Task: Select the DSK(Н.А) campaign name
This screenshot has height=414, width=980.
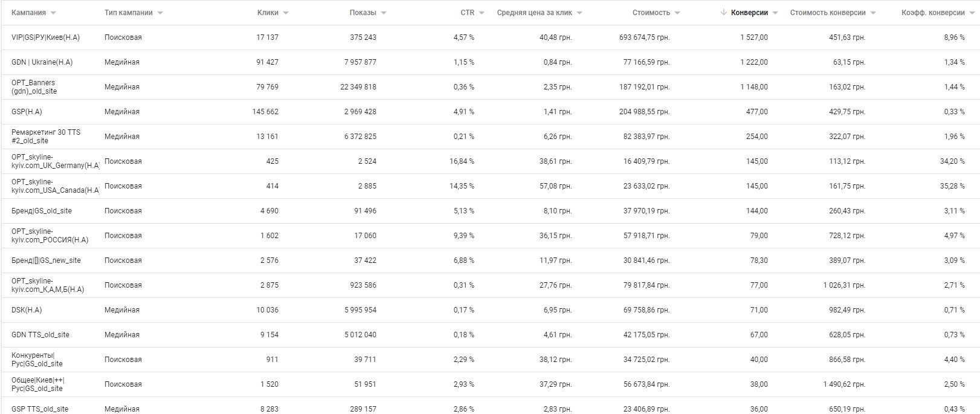Action: [27, 310]
